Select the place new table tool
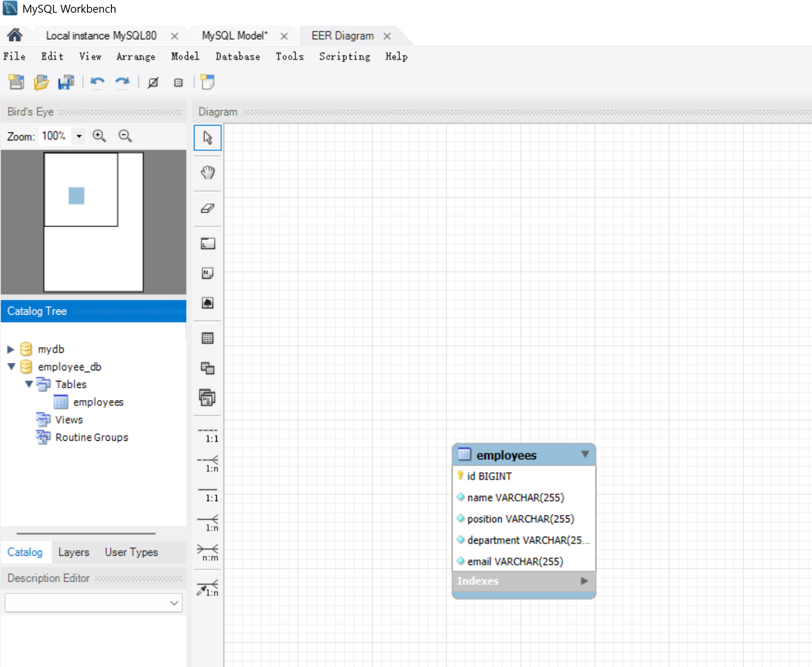The image size is (812, 667). (208, 338)
